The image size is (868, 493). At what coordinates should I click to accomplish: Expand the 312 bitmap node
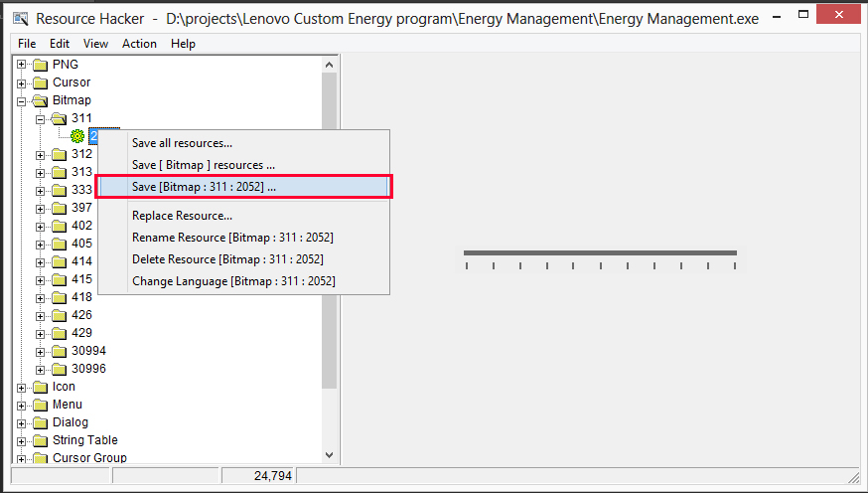(x=41, y=155)
